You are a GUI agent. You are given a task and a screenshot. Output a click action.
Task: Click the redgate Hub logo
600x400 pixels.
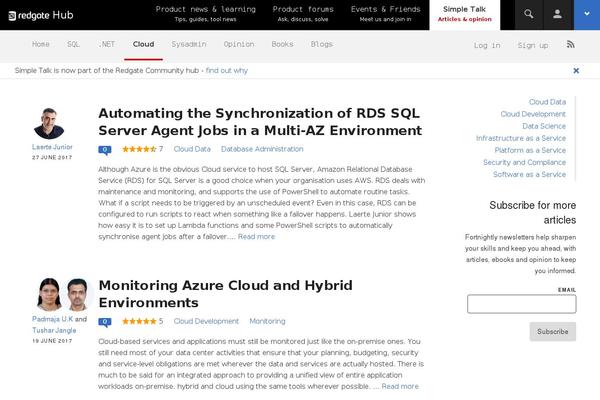41,15
